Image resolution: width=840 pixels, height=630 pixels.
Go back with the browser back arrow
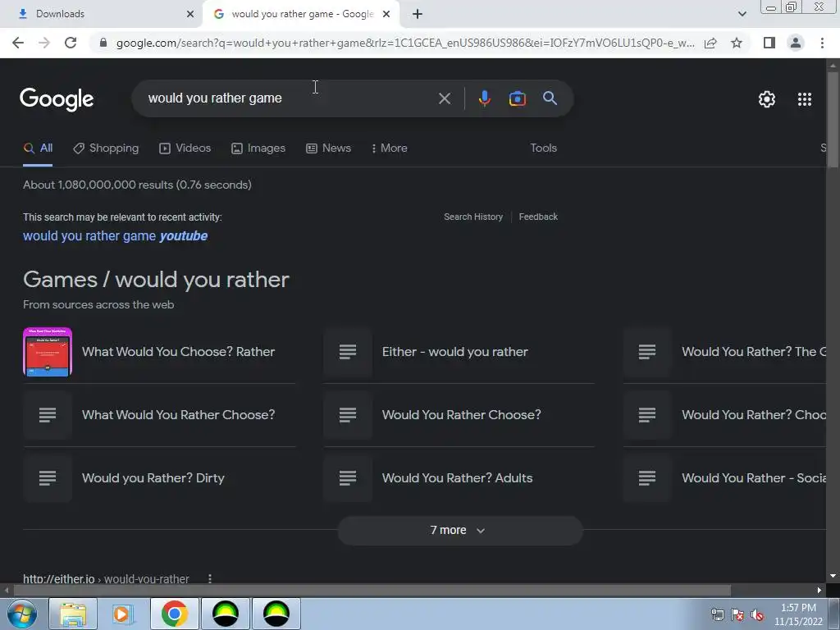tap(18, 43)
